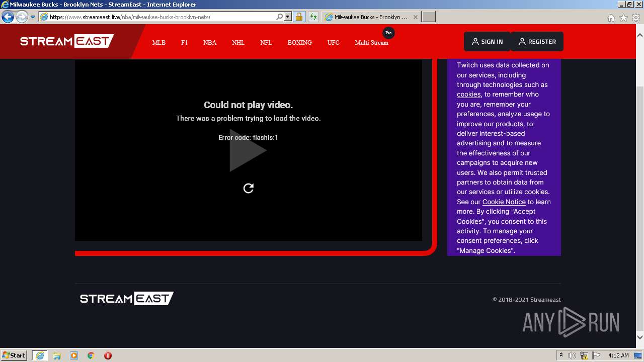Image resolution: width=644 pixels, height=362 pixels.
Task: Open the NFL menu item
Action: (266, 43)
